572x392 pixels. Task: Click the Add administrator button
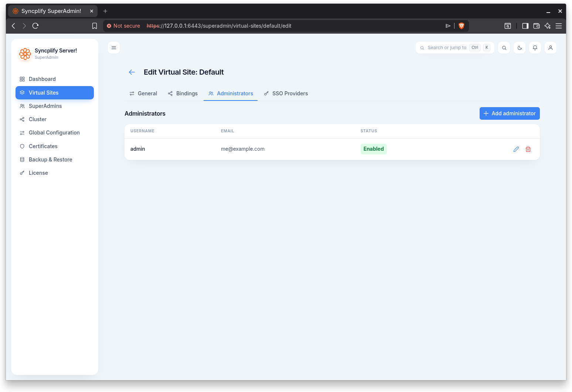(x=510, y=113)
